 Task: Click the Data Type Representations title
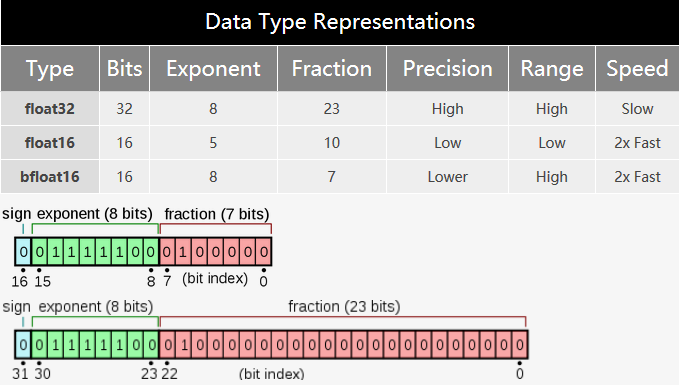coord(340,22)
